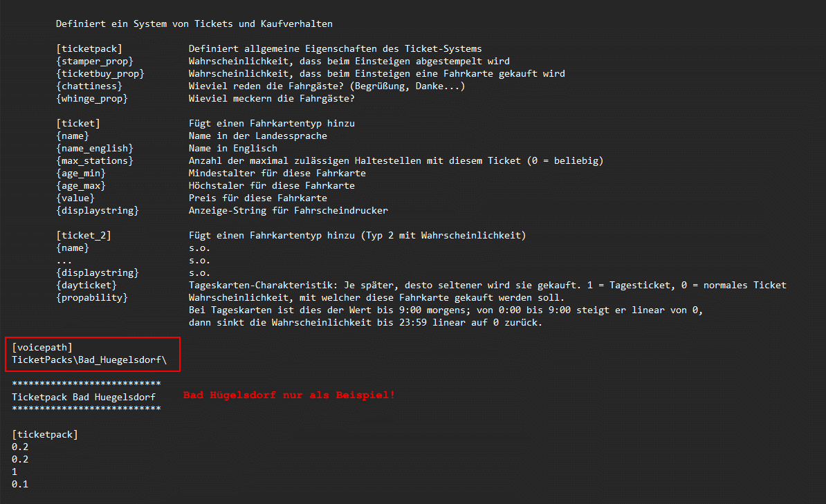826x504 pixels.
Task: Click the {dayticket} parameter
Action: (86, 285)
